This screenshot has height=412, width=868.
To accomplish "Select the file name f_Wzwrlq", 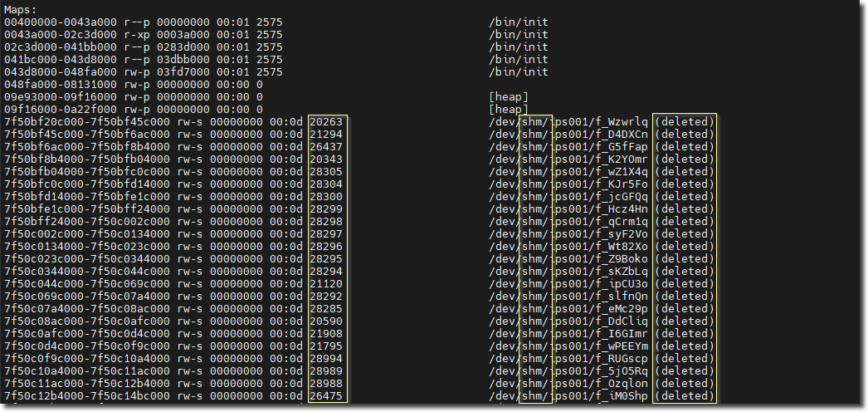I will tap(622, 122).
